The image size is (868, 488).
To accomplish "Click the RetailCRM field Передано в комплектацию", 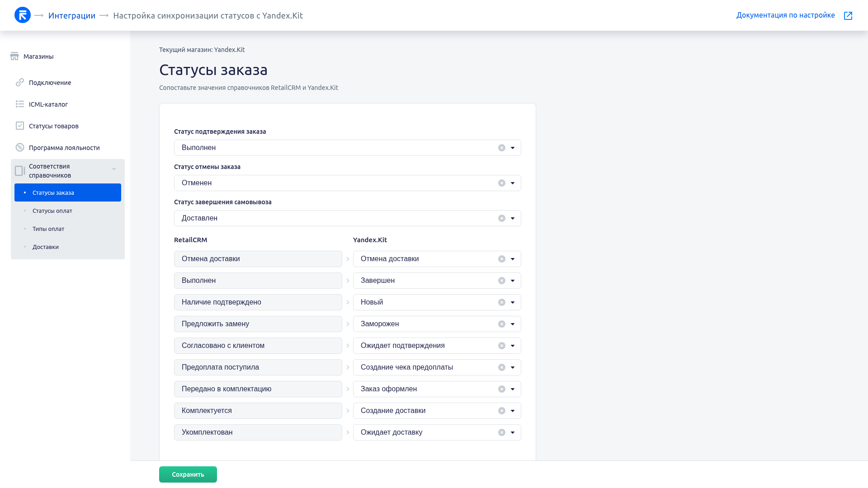I will (x=258, y=389).
